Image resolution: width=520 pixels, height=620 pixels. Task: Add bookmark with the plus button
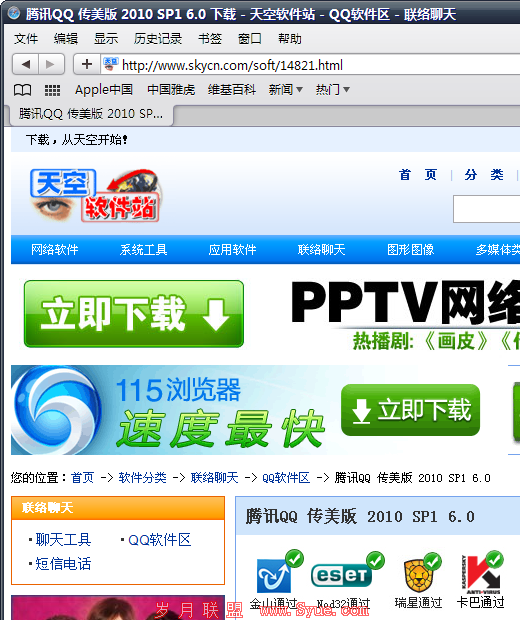coord(87,64)
